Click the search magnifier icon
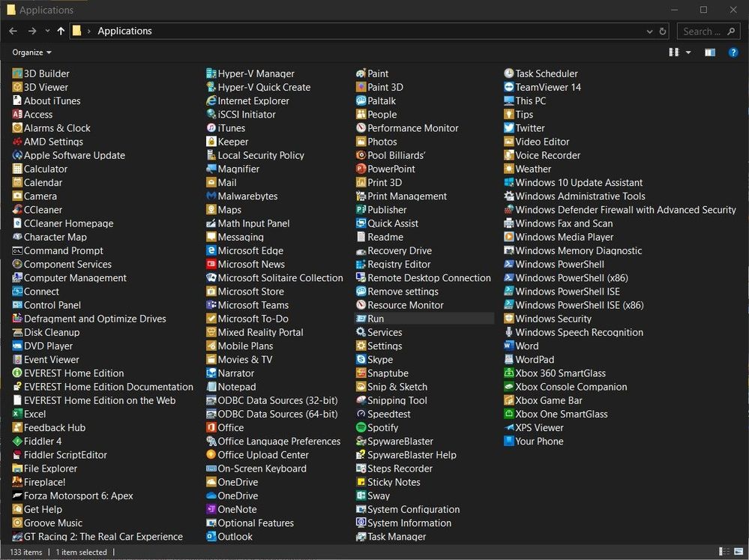 point(731,31)
